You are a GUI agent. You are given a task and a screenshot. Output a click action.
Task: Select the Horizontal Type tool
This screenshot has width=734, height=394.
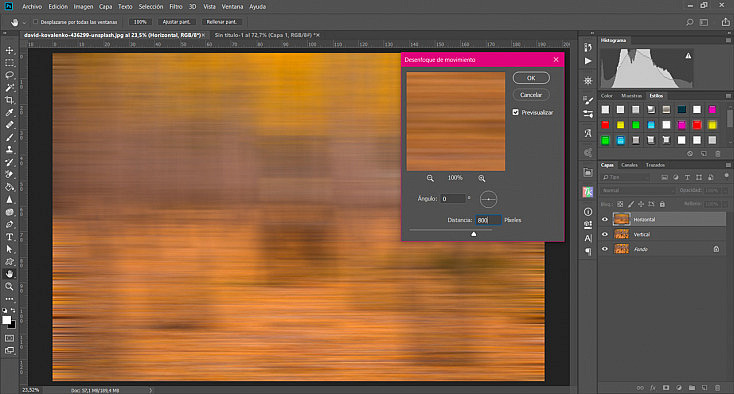(9, 237)
